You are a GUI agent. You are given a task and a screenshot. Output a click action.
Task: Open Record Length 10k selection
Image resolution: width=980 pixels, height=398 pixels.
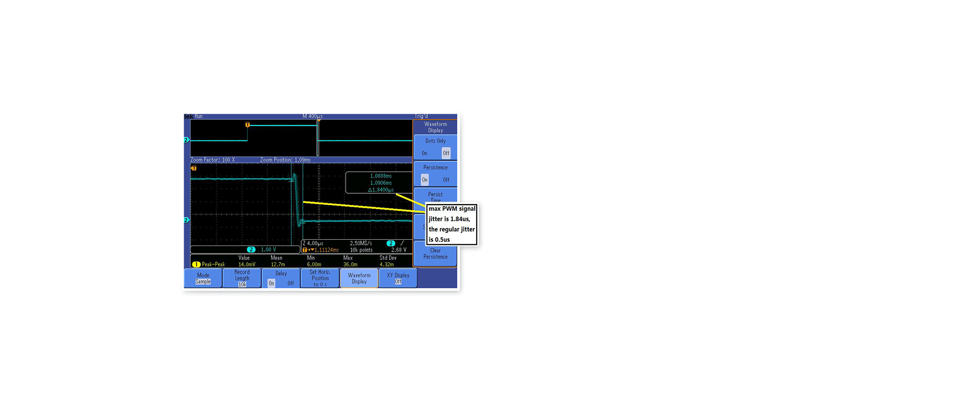coord(242,279)
